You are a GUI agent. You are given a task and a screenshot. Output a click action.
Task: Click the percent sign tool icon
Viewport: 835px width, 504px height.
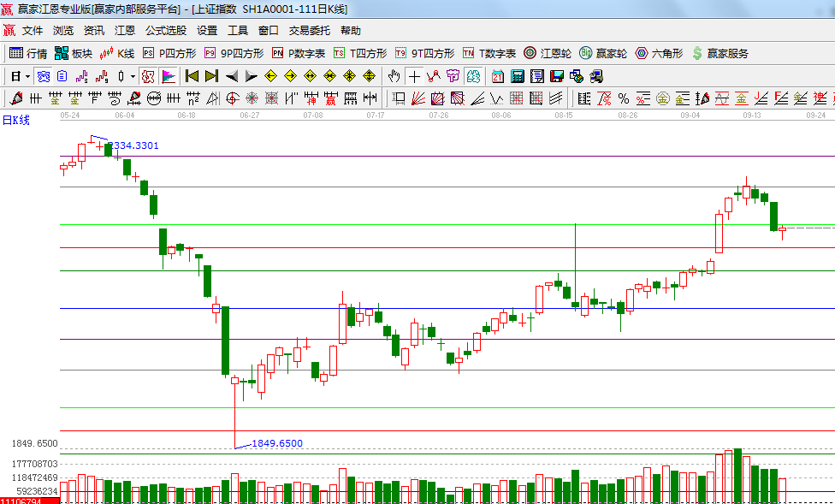pos(623,98)
